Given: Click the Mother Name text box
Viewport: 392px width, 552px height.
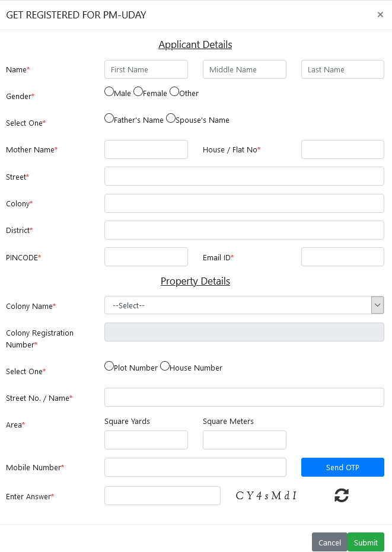Looking at the screenshot, I should click(146, 149).
